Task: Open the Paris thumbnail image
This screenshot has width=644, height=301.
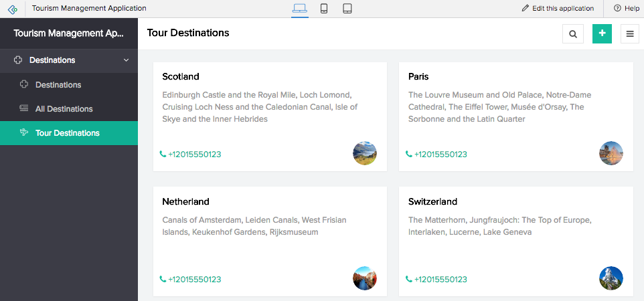Action: 611,153
